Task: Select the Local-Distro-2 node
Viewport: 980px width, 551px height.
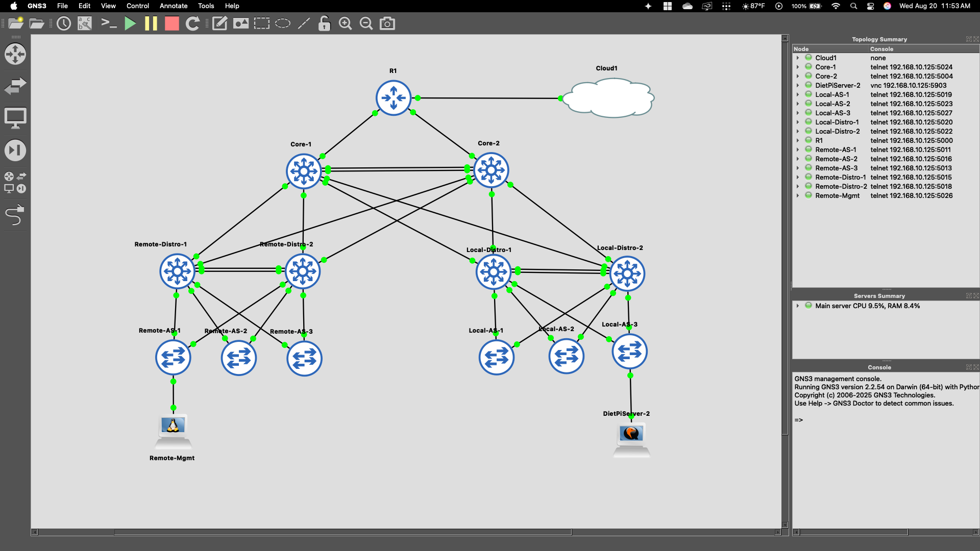Action: (x=627, y=274)
